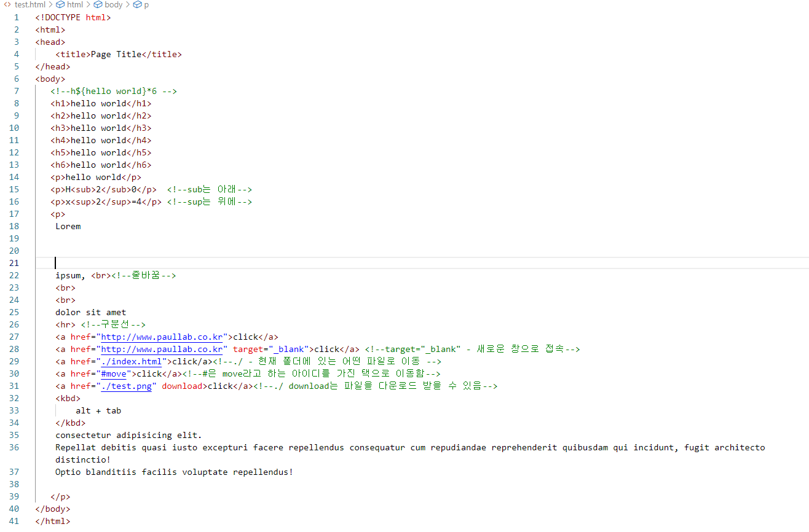Click the comment 'sub는 아래'
The height and width of the screenshot is (532, 809).
[x=210, y=189]
